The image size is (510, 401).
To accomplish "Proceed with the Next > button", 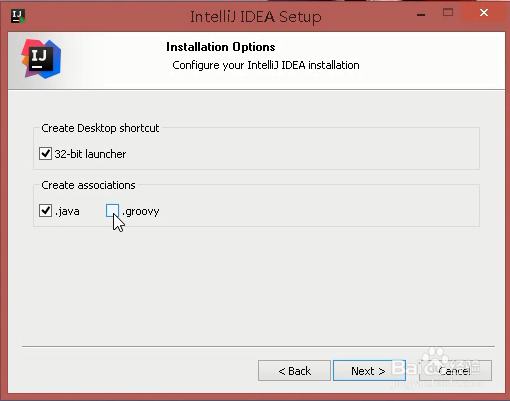I will click(x=369, y=370).
